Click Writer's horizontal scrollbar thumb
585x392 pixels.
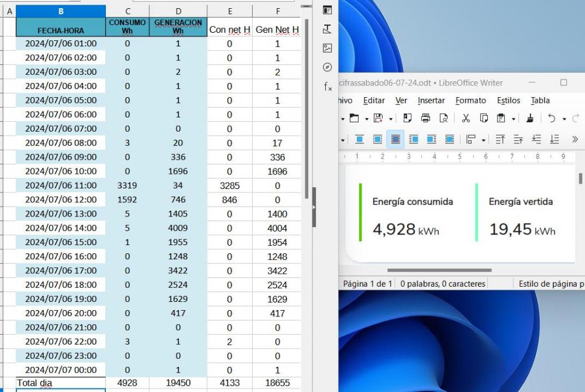(439, 270)
